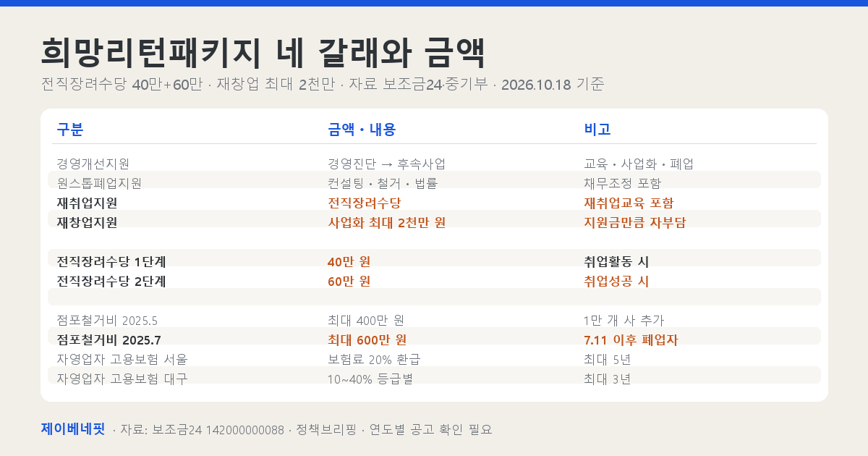Select the '최대 600만 원' cell
This screenshot has width=868, height=456.
367,339
